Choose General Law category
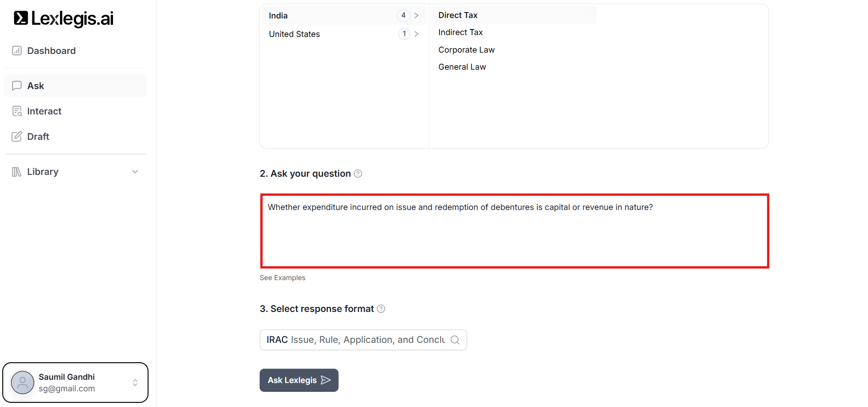 pos(462,67)
